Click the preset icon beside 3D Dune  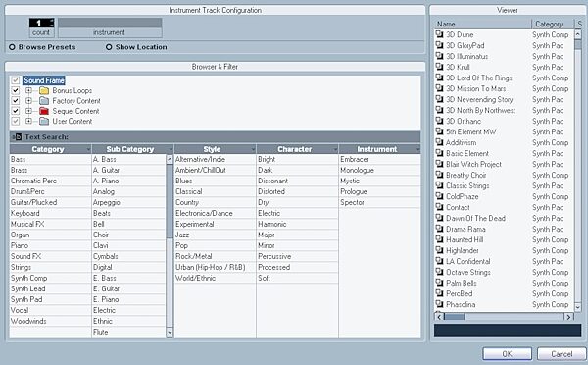(439, 34)
